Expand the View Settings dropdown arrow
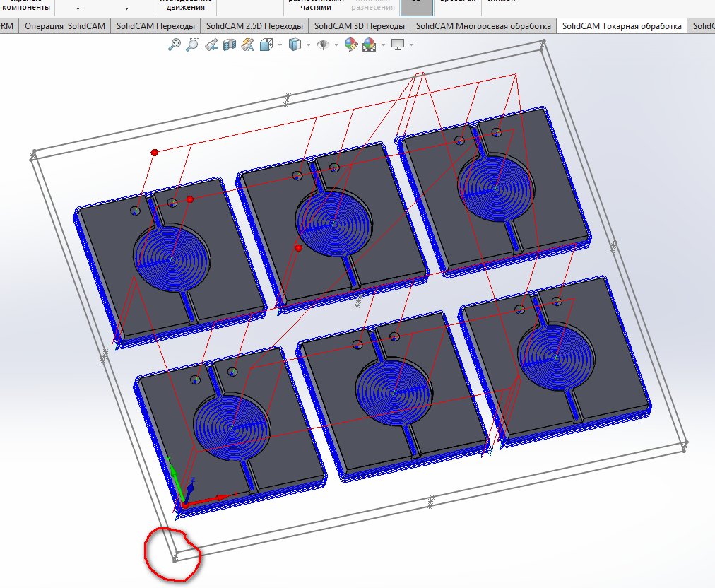The height and width of the screenshot is (588, 715). point(412,45)
